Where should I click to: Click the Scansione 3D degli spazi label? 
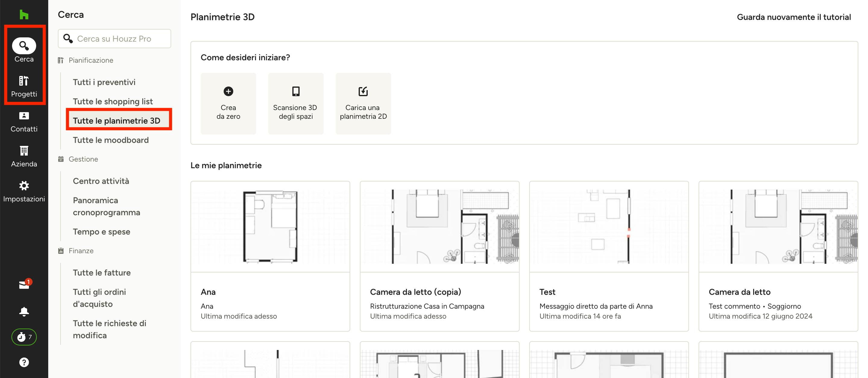[295, 112]
